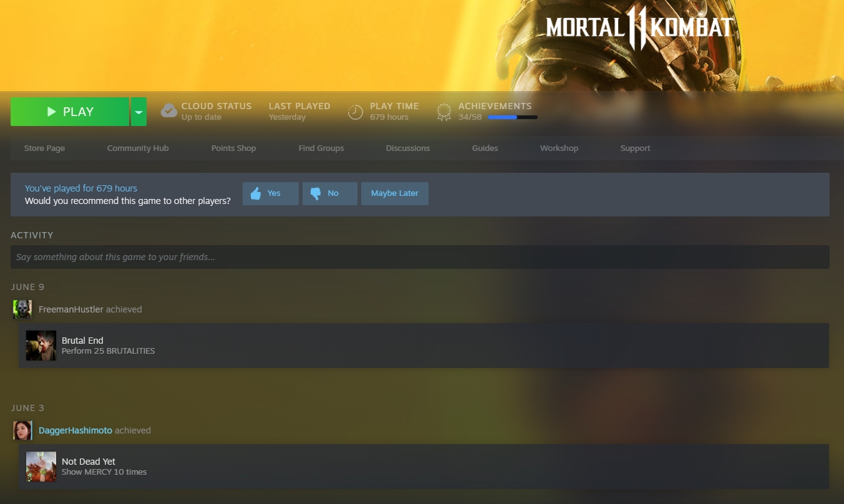Open the Store Page tab

[x=44, y=148]
